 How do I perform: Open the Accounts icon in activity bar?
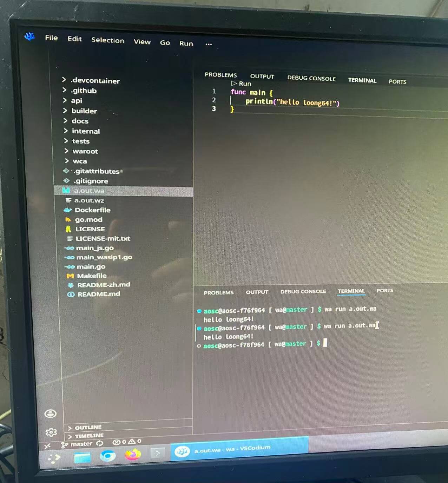[51, 413]
